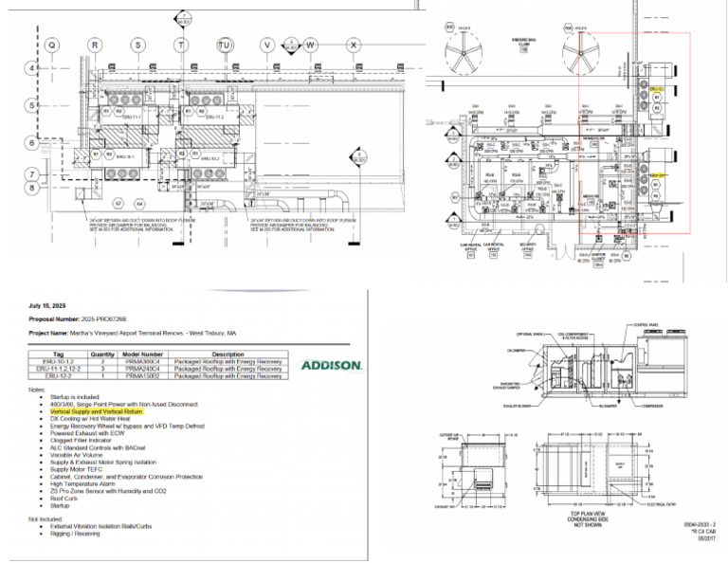This screenshot has height=563, width=728.
Task: Click 'High Temperature Alarm'
Action: click(82, 483)
